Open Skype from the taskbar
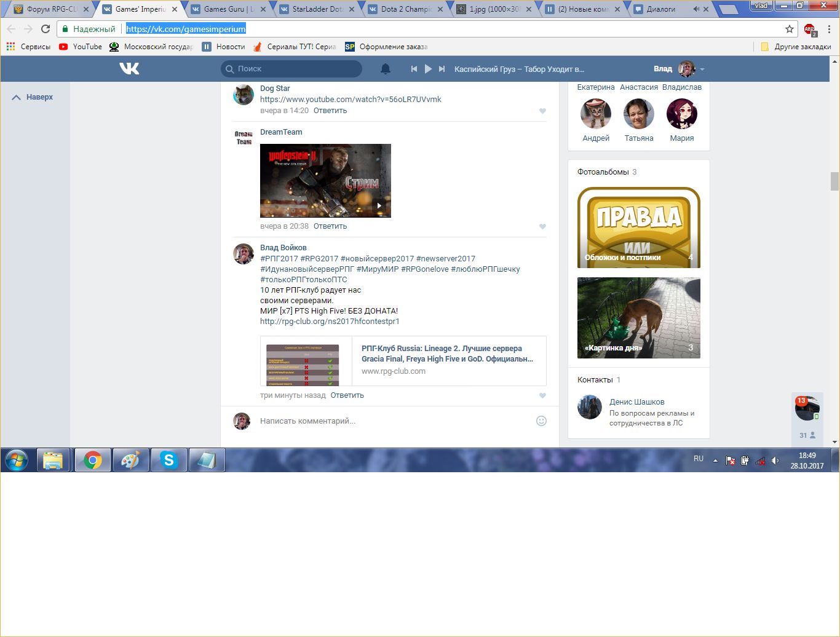This screenshot has width=840, height=637. 168,460
